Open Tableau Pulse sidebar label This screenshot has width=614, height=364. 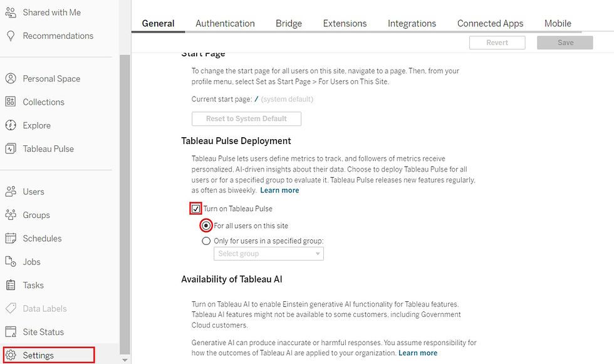coord(48,148)
